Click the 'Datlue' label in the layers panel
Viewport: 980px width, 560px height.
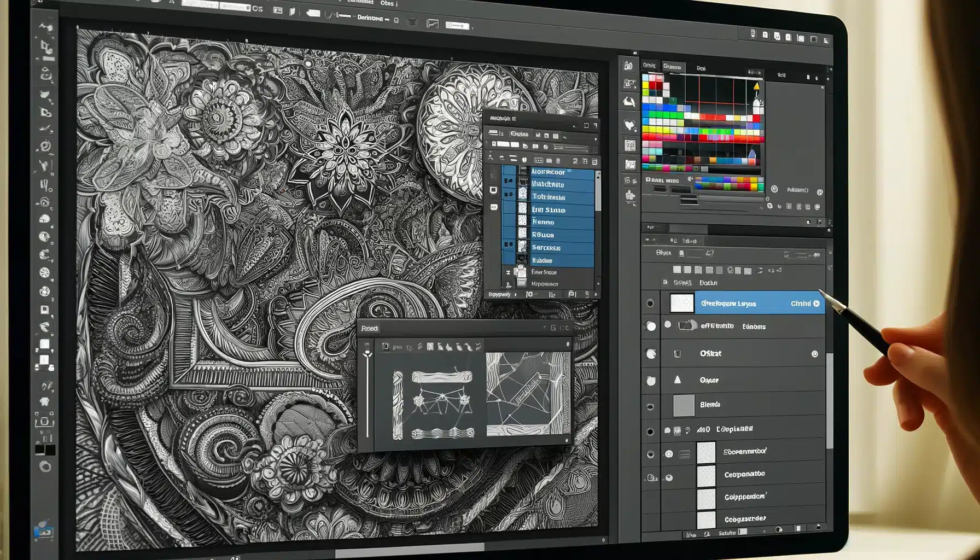(708, 283)
